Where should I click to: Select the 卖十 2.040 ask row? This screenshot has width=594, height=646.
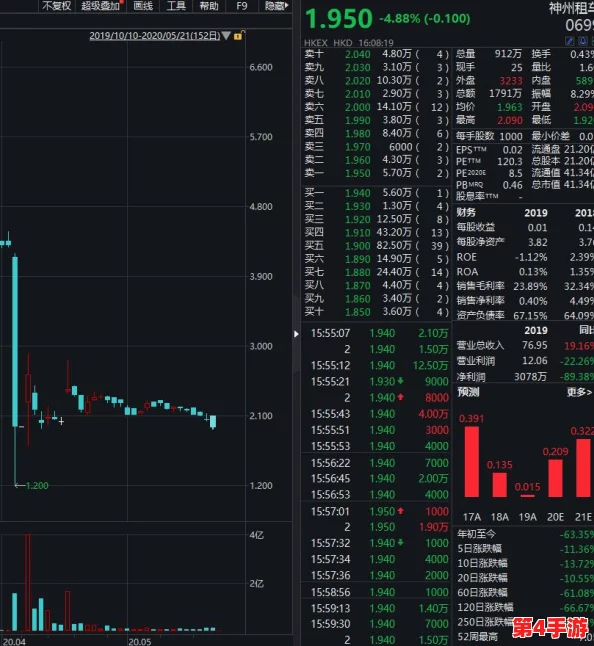377,54
